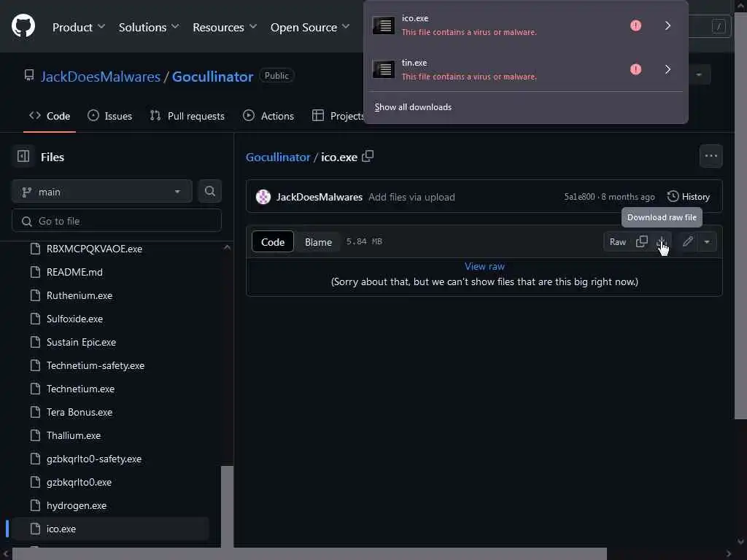The image size is (747, 560).
Task: Open Thallium.exe in the file tree
Action: [x=74, y=435]
